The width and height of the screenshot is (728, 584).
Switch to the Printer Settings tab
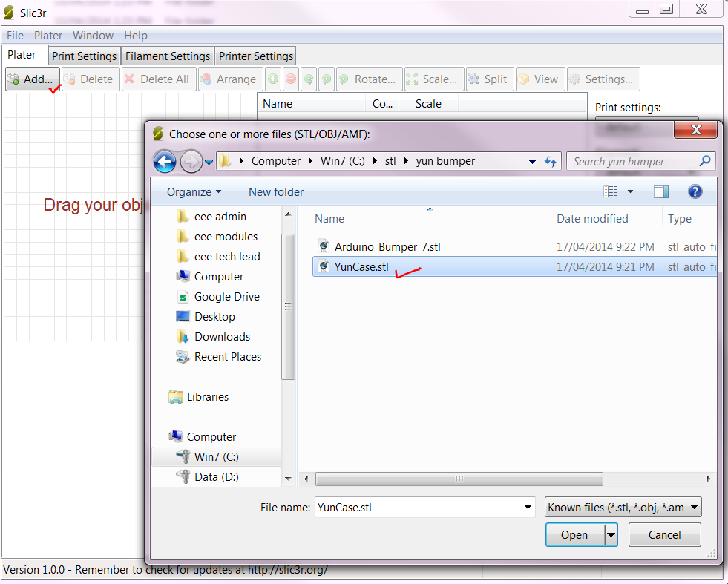click(x=256, y=56)
